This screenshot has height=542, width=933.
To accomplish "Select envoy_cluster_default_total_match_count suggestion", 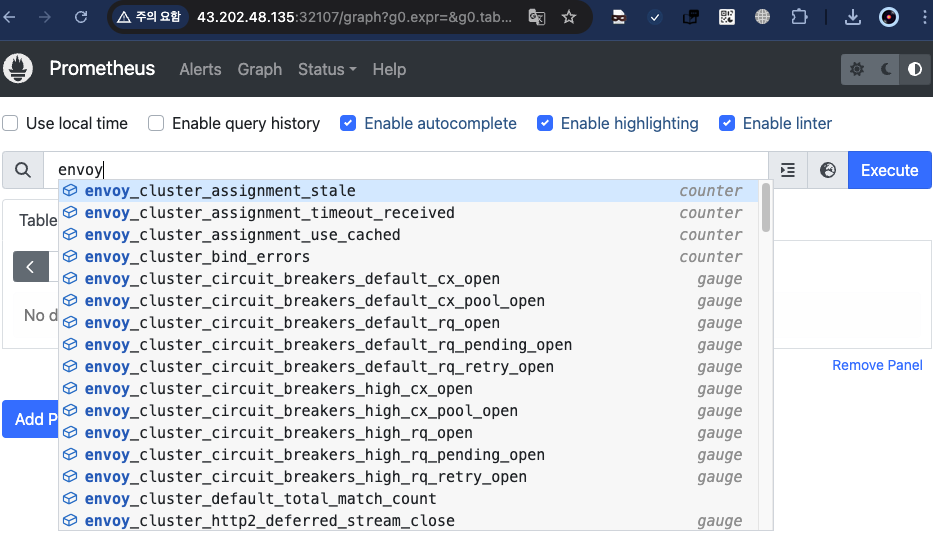I will [408, 499].
